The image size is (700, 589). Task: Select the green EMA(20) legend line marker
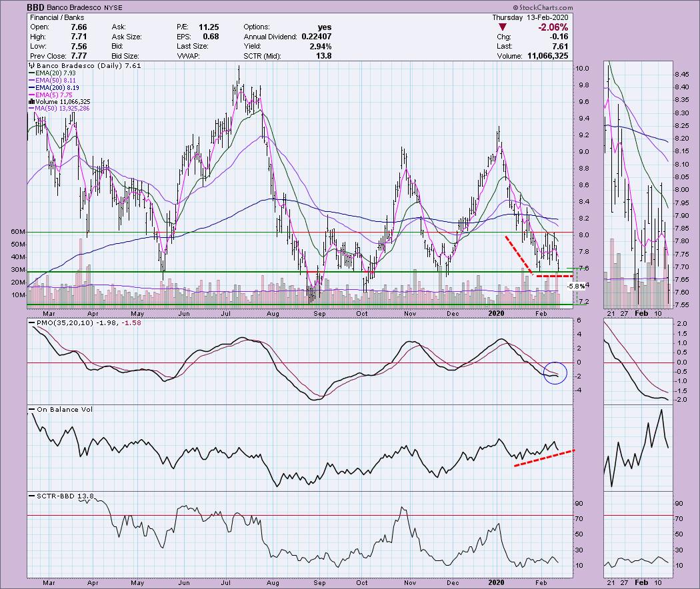coord(32,73)
